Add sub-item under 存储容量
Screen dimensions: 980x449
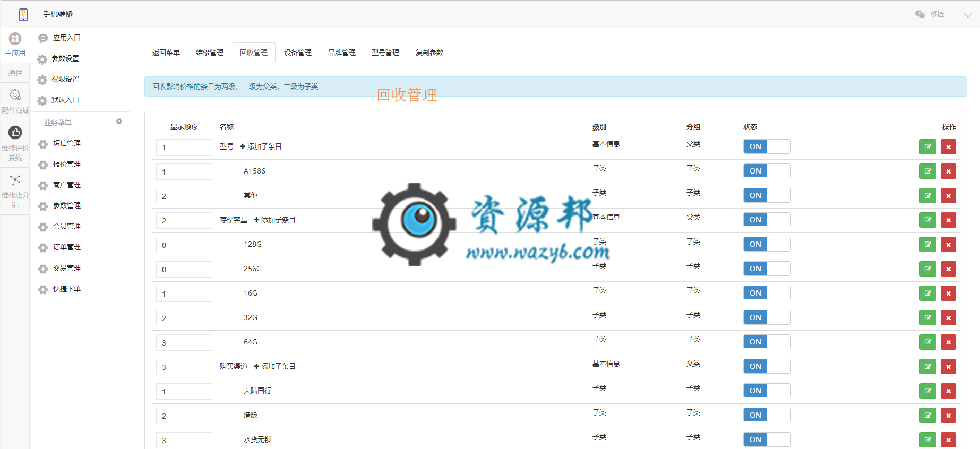click(x=274, y=220)
